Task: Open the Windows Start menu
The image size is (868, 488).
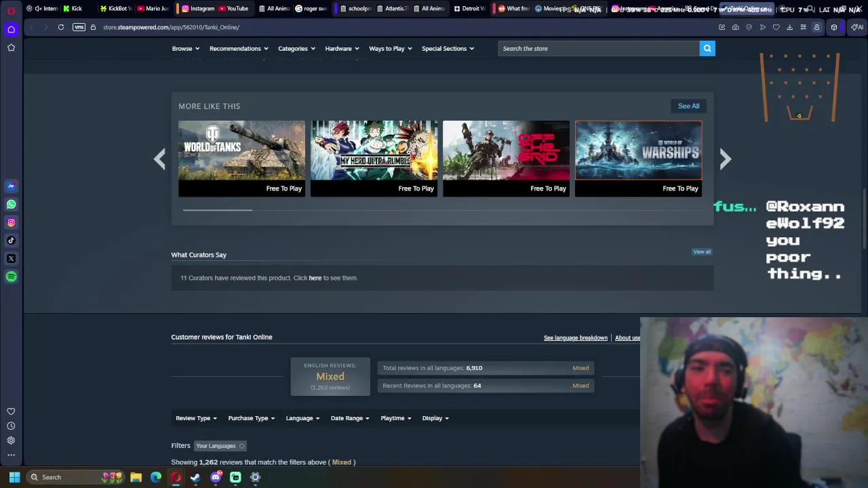Action: (x=14, y=477)
